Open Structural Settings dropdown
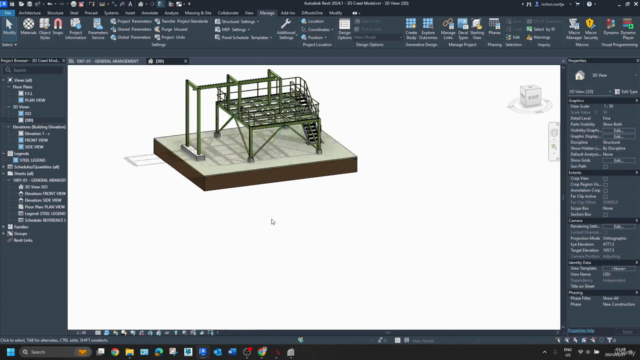The width and height of the screenshot is (640, 360). 237,21
